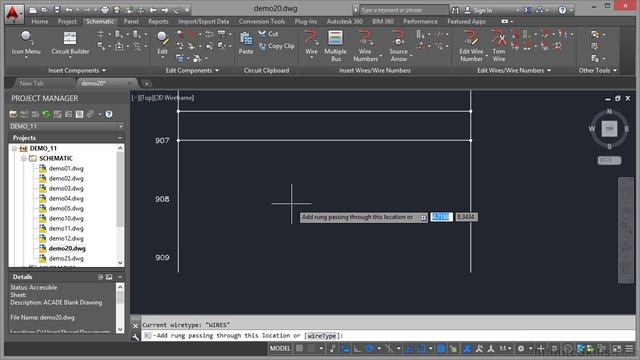640x360 pixels.
Task: Switch to the Home ribbon tab
Action: (x=40, y=21)
